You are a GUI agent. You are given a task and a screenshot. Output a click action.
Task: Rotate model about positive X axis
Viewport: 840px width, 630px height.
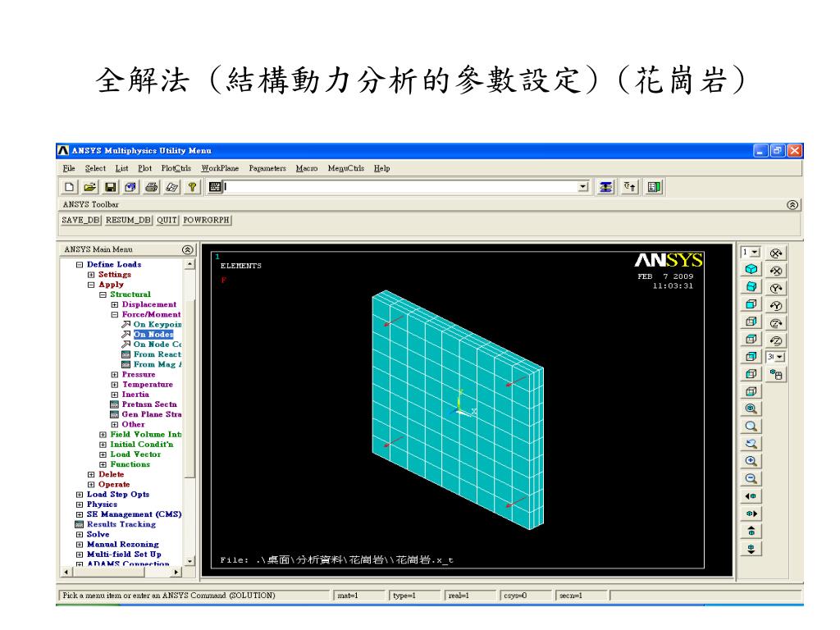tap(776, 253)
